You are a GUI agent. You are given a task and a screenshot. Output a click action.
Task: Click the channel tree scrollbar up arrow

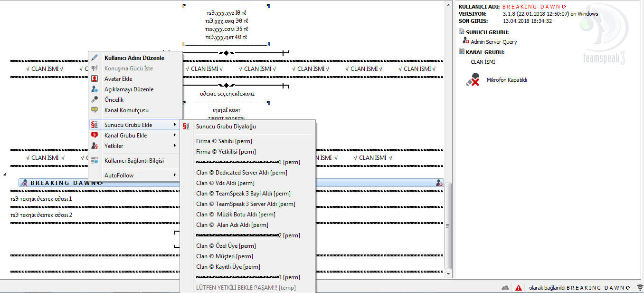point(448,4)
